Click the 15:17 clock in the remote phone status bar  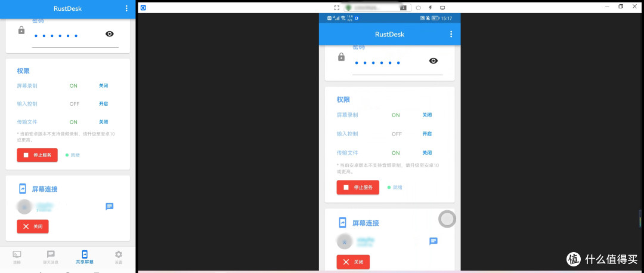447,19
